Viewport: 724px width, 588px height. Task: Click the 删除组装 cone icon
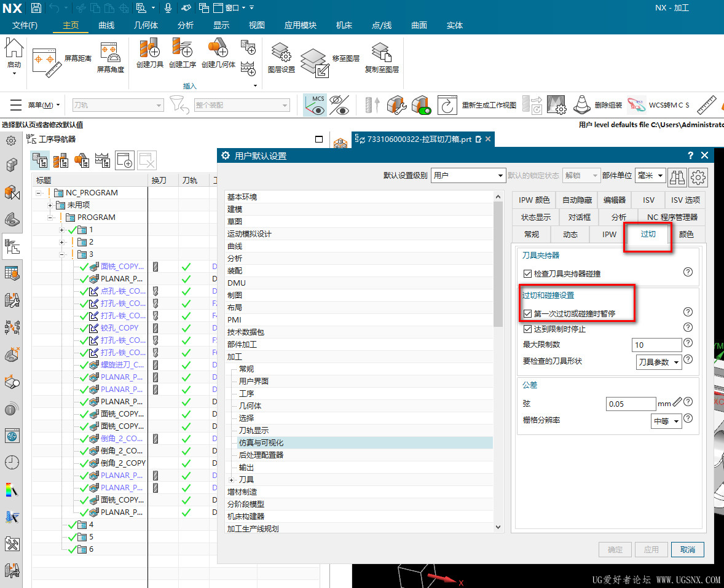(581, 105)
